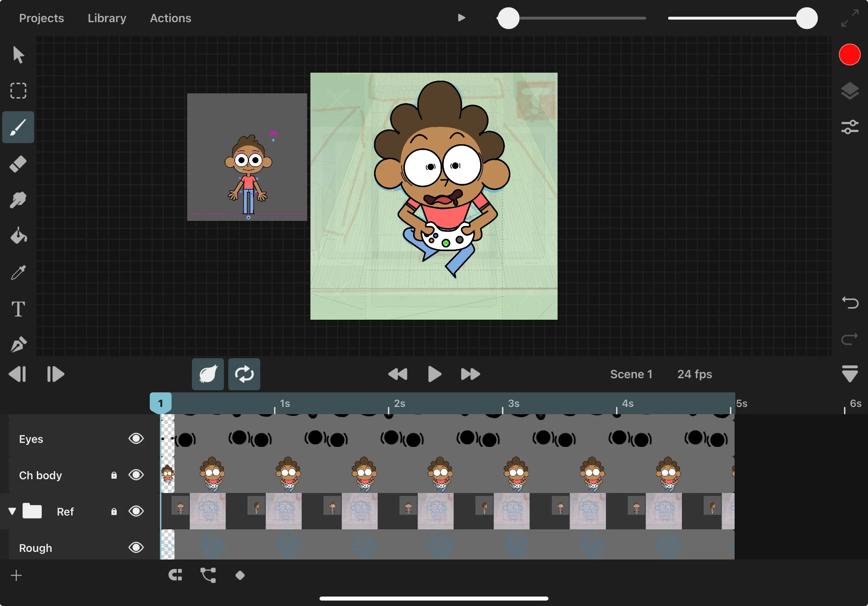The width and height of the screenshot is (868, 606).
Task: Open the Actions menu
Action: 170,18
